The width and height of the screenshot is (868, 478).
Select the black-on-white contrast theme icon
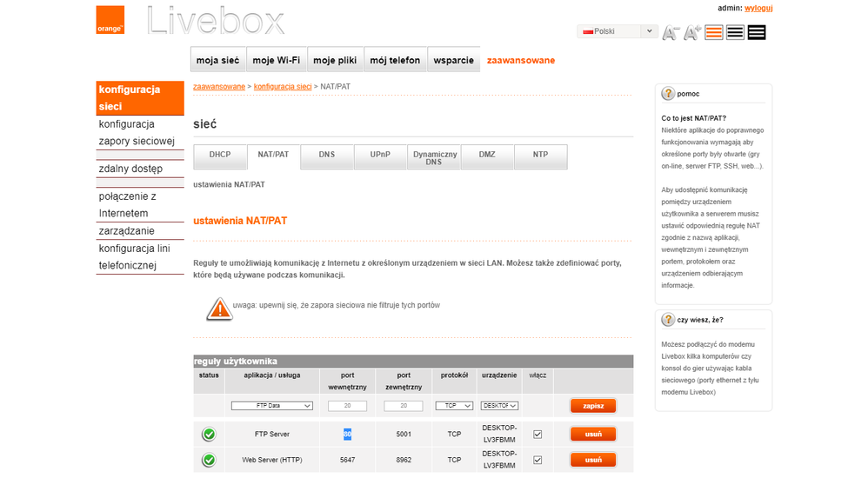pyautogui.click(x=735, y=32)
